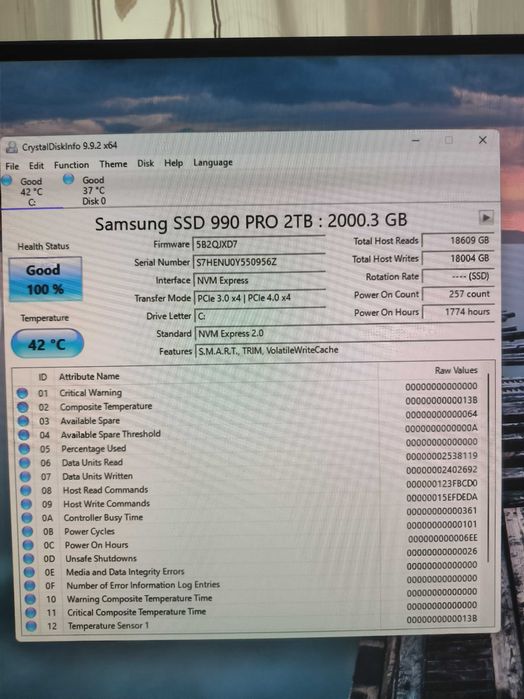Viewport: 524px width, 699px height.
Task: Click the Transfer Mode field
Action: coord(260,297)
